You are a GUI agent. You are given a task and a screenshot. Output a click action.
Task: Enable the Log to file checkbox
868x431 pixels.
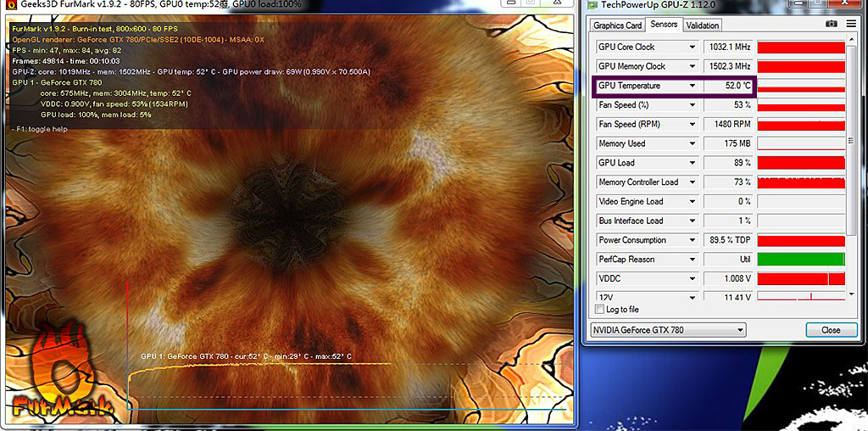(x=600, y=310)
